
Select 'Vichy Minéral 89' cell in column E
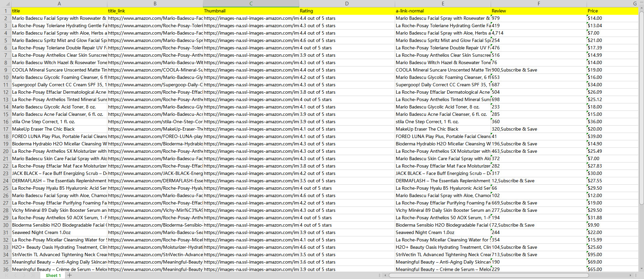point(443,210)
